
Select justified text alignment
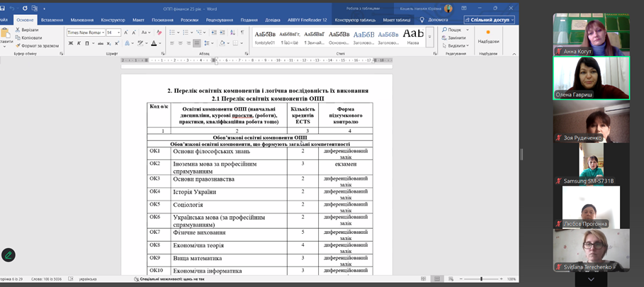[198, 44]
